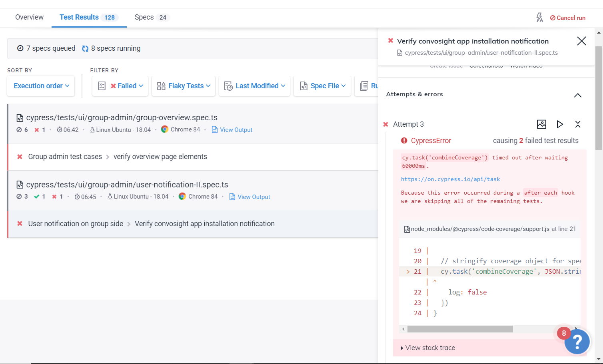Open View Output for user-notification-II.spec.ts

pyautogui.click(x=254, y=197)
